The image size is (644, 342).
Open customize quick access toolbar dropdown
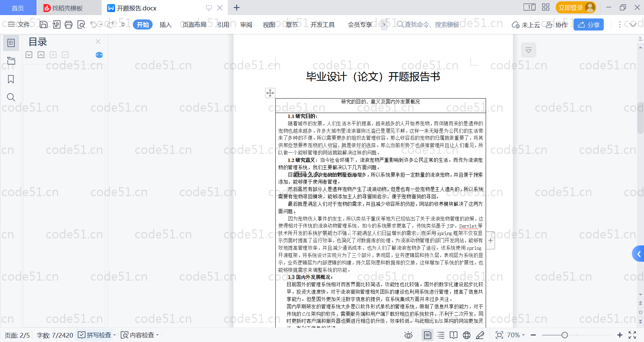point(123,24)
